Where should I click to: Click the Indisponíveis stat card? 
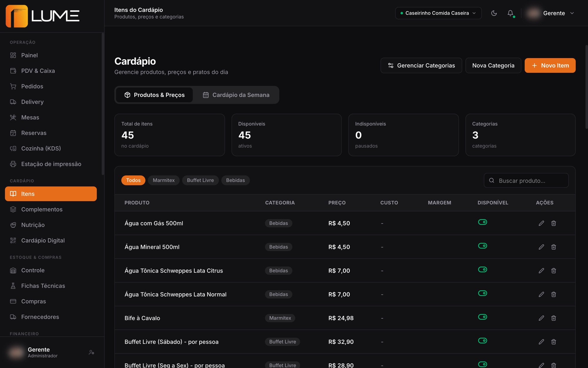(403, 135)
